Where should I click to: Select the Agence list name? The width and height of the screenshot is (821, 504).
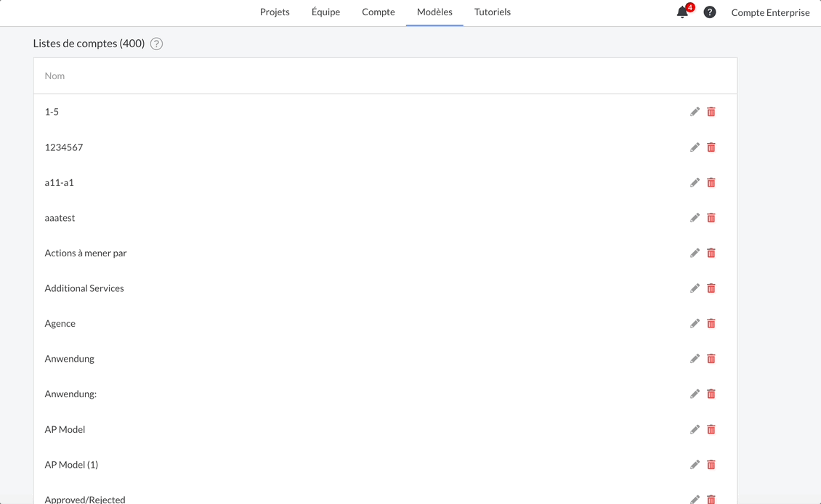pos(60,323)
